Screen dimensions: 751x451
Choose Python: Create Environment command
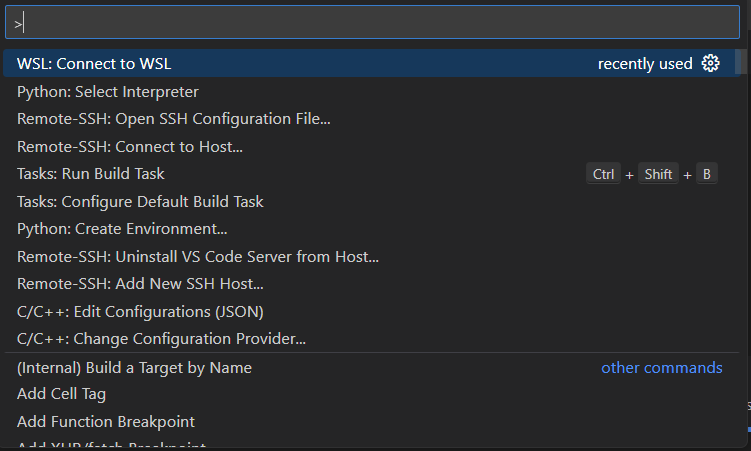[372, 229]
